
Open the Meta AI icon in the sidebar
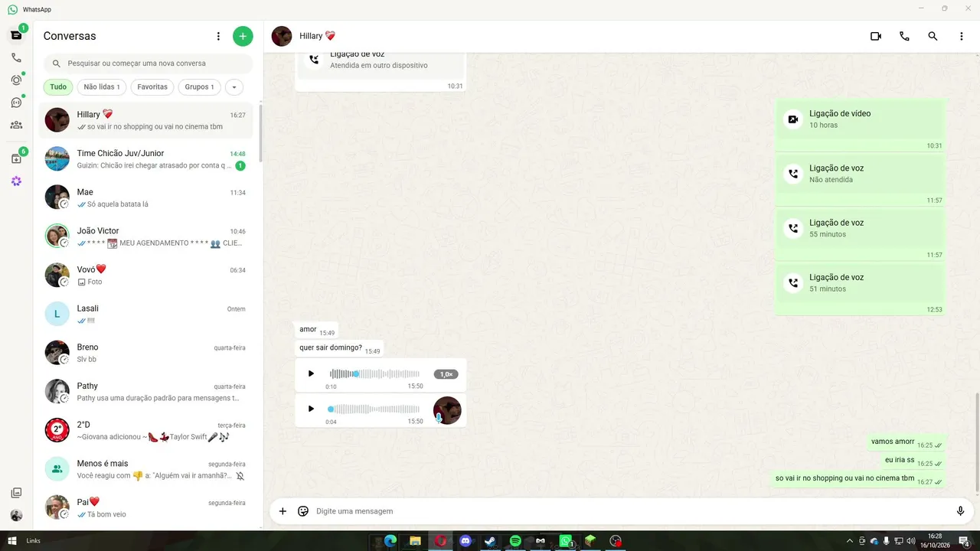pyautogui.click(x=16, y=181)
